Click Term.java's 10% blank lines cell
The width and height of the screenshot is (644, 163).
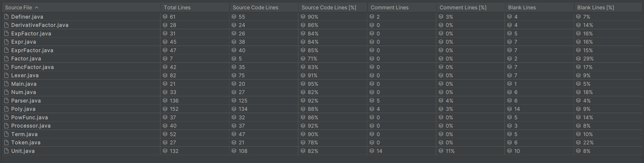tap(608, 134)
